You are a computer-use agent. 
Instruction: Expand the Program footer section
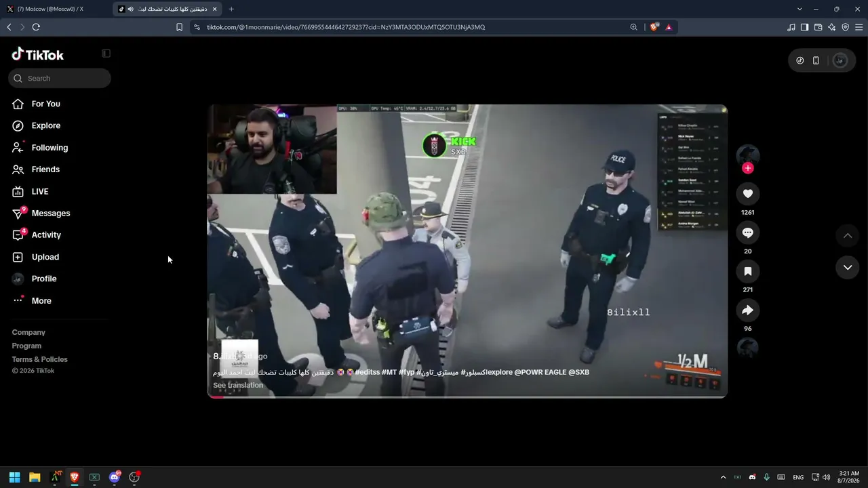pyautogui.click(x=26, y=346)
